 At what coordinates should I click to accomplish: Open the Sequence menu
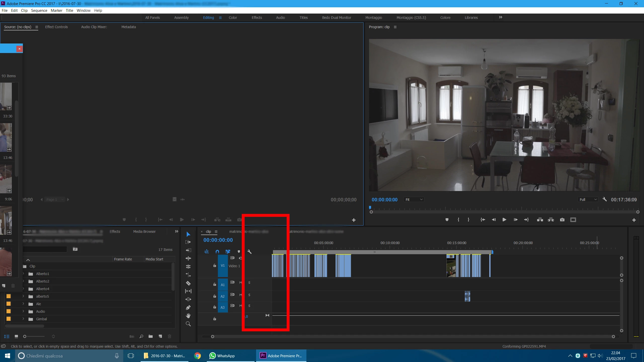39,11
